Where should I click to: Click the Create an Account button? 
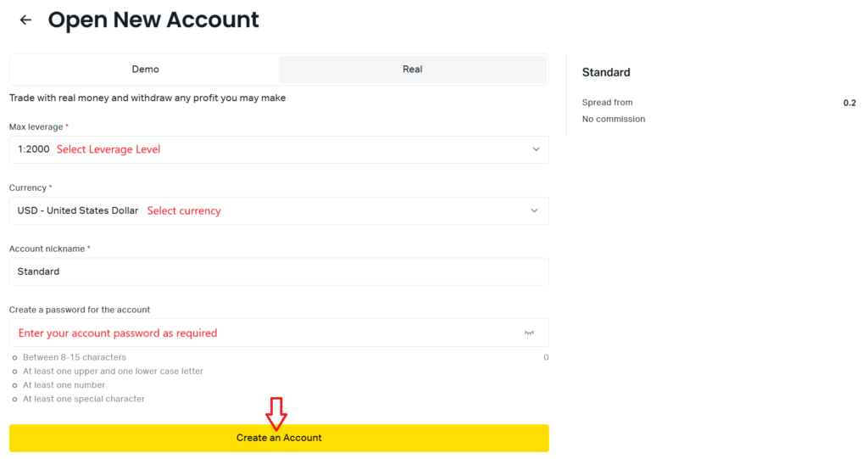279,438
